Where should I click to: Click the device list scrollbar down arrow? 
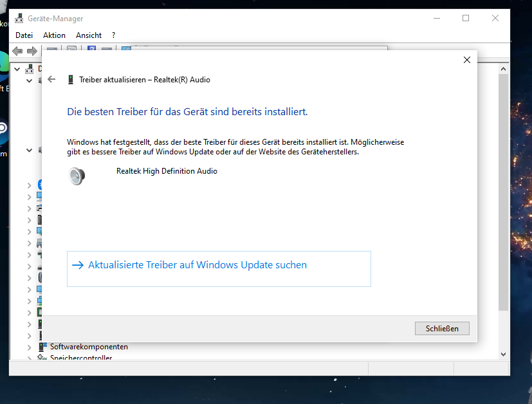(x=504, y=354)
